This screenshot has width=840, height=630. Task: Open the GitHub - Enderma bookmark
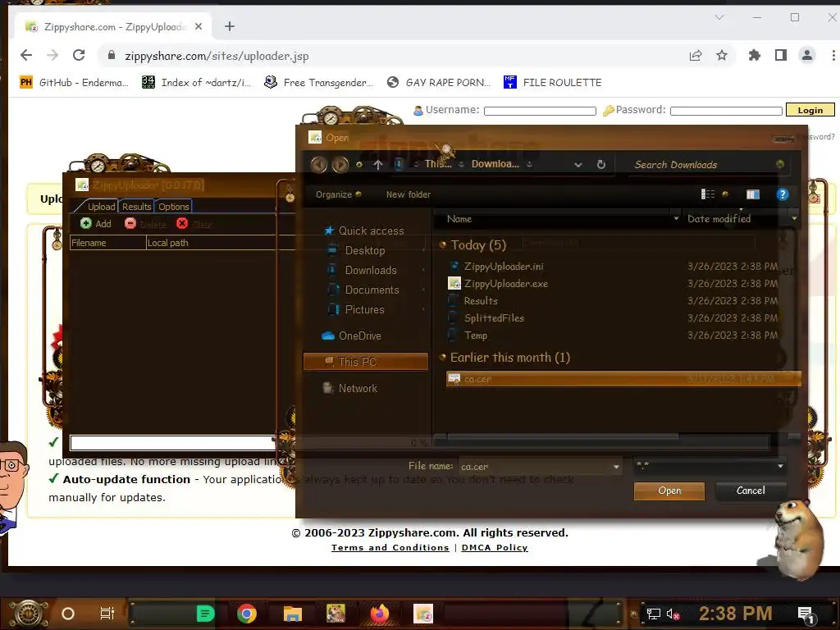(74, 83)
